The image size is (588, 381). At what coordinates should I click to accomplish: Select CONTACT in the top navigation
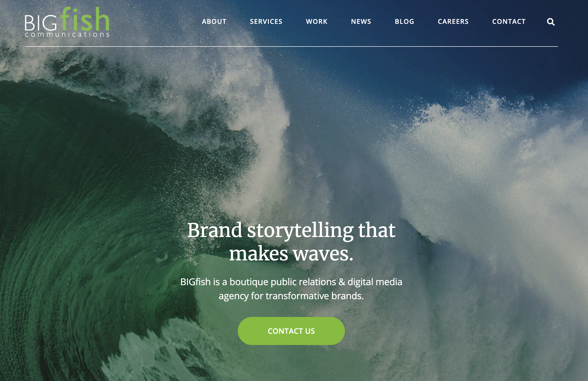coord(509,22)
